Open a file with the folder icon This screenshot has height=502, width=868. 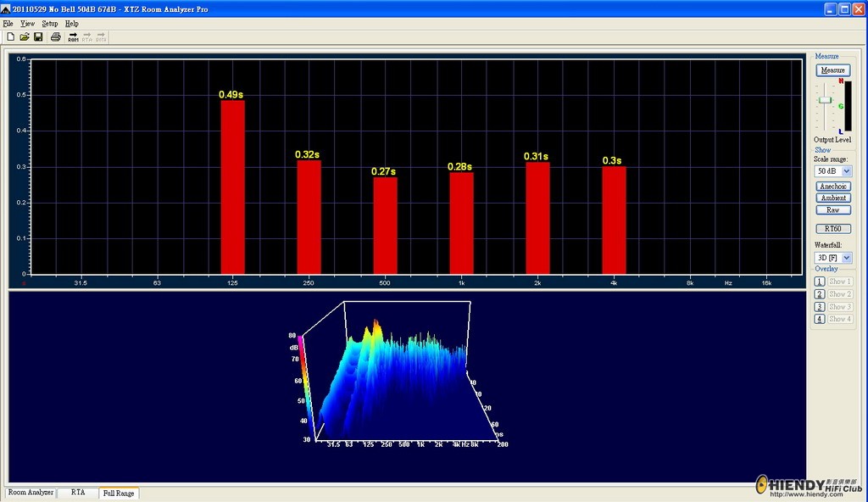pos(25,37)
